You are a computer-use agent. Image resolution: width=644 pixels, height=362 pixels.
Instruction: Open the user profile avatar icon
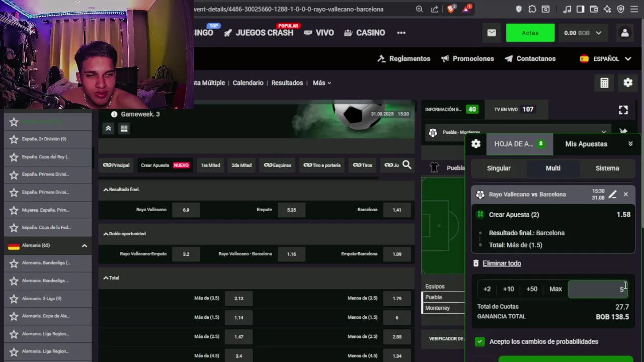click(x=625, y=33)
